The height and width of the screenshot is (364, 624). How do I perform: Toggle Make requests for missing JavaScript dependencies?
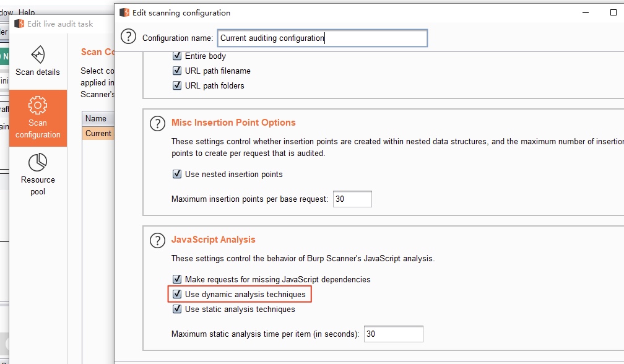177,279
